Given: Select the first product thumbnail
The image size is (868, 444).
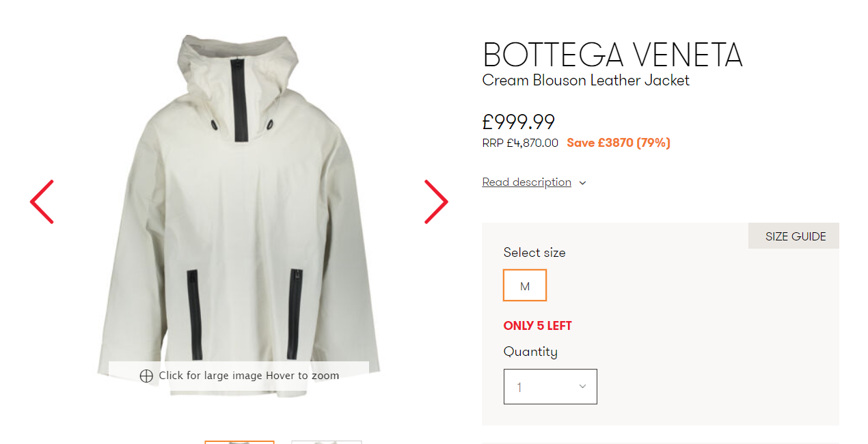Looking at the screenshot, I should click(x=240, y=442).
